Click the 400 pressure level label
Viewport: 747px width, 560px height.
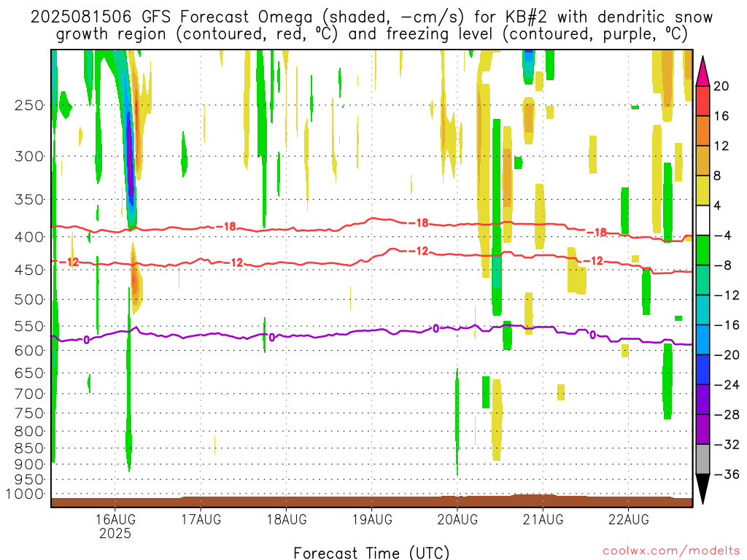[x=29, y=237]
